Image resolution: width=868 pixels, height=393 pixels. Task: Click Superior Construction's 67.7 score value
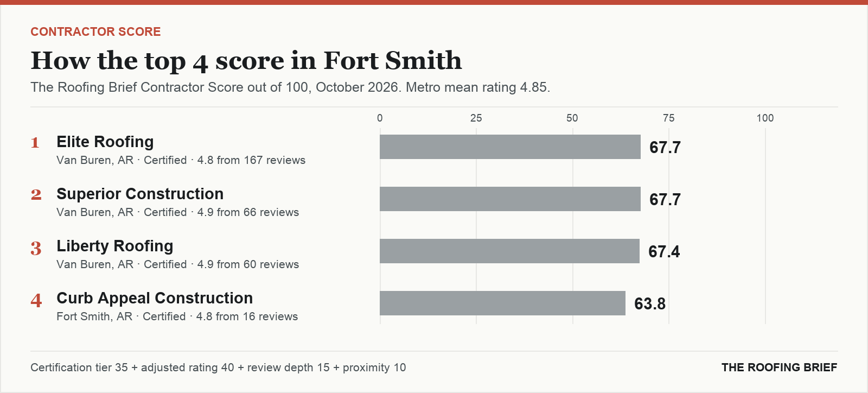665,199
